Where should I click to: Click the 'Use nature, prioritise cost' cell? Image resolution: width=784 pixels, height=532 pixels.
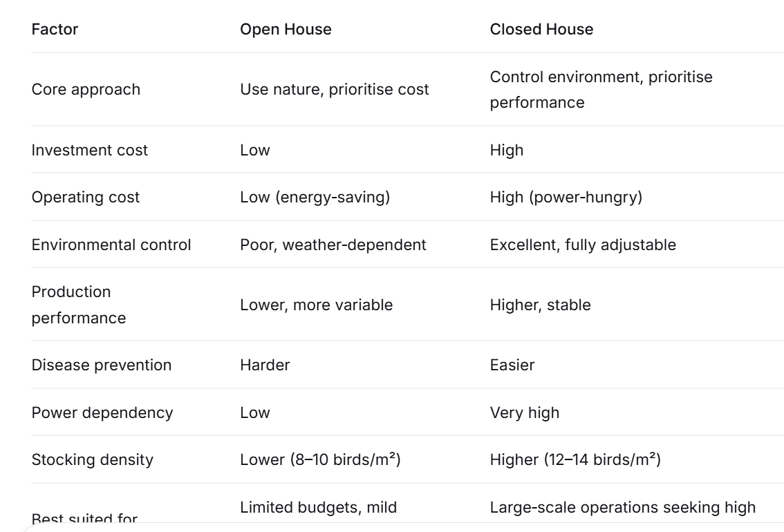tap(335, 89)
